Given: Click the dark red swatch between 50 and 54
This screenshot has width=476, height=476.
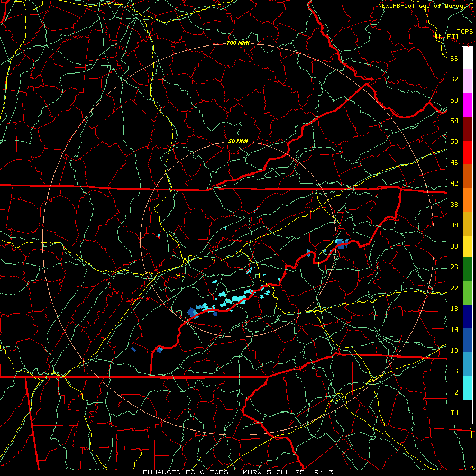Looking at the screenshot, I should tap(467, 129).
